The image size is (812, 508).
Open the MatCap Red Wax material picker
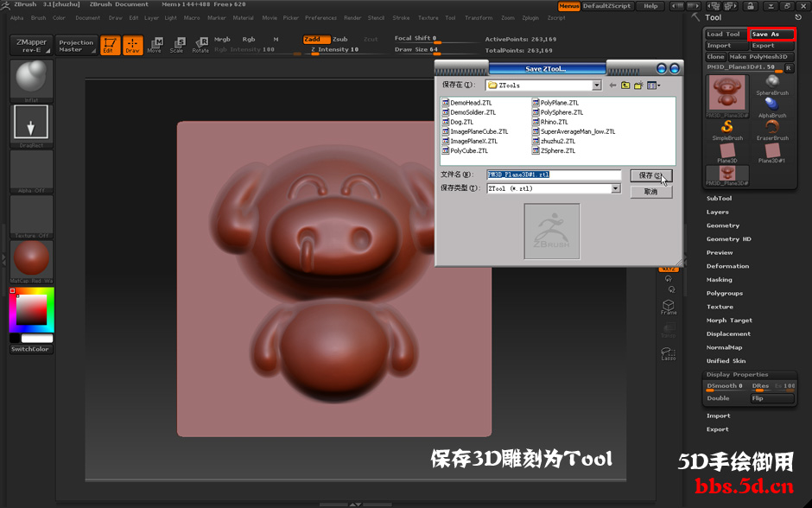[x=31, y=261]
